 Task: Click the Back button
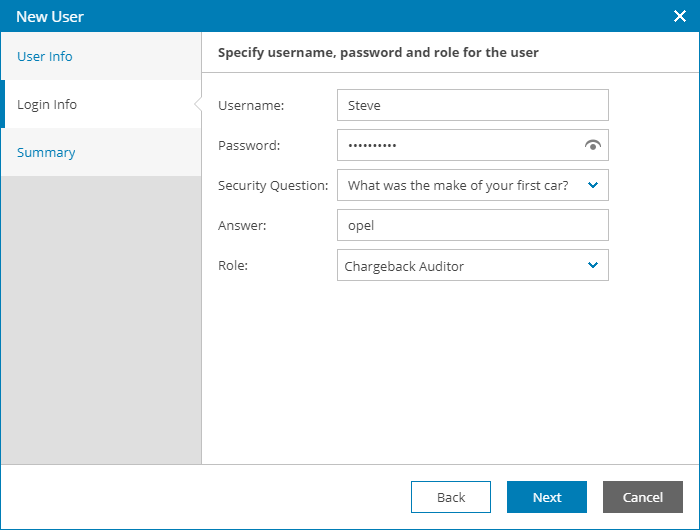(451, 497)
